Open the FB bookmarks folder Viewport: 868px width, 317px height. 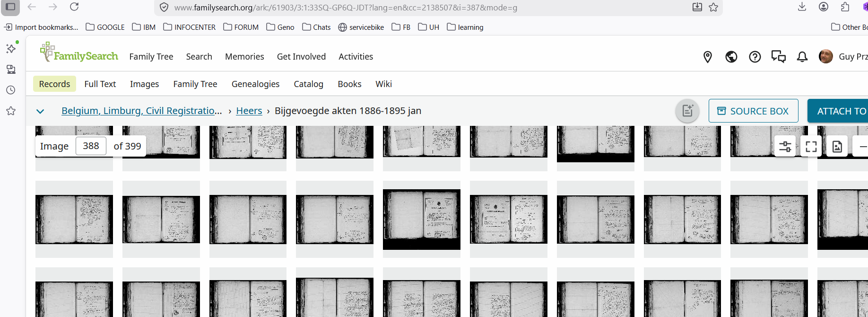401,27
